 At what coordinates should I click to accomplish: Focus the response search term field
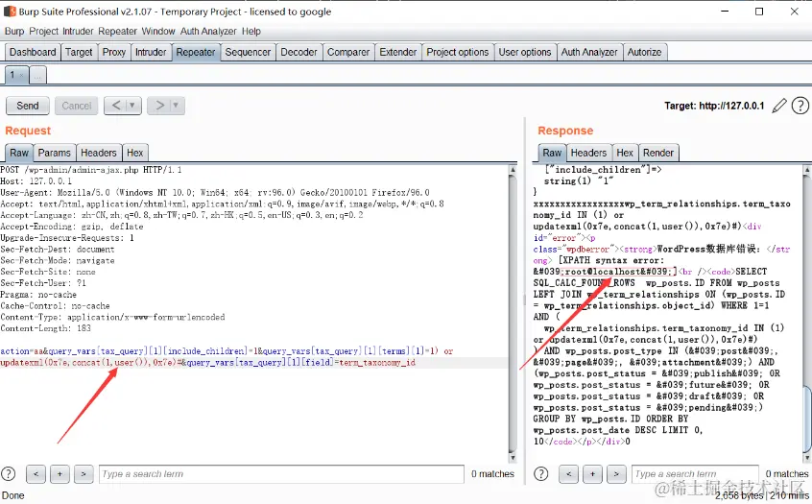pos(695,474)
